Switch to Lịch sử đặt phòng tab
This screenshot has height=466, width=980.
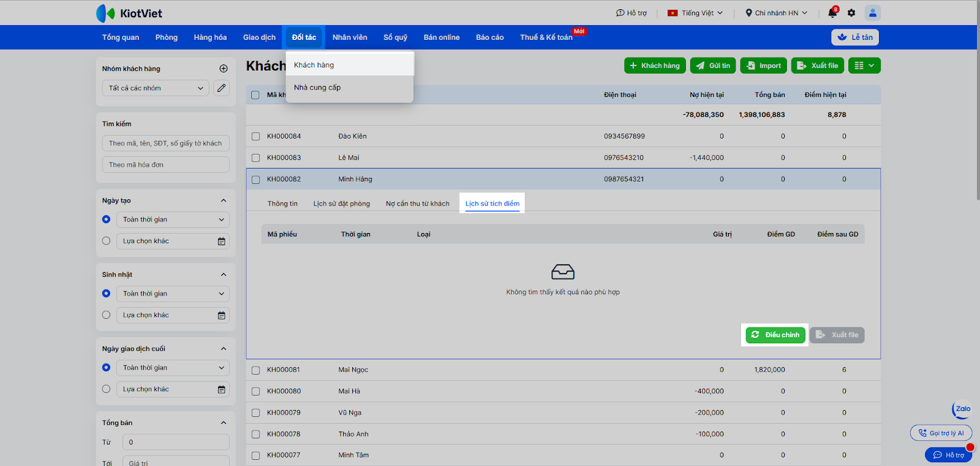tap(342, 204)
